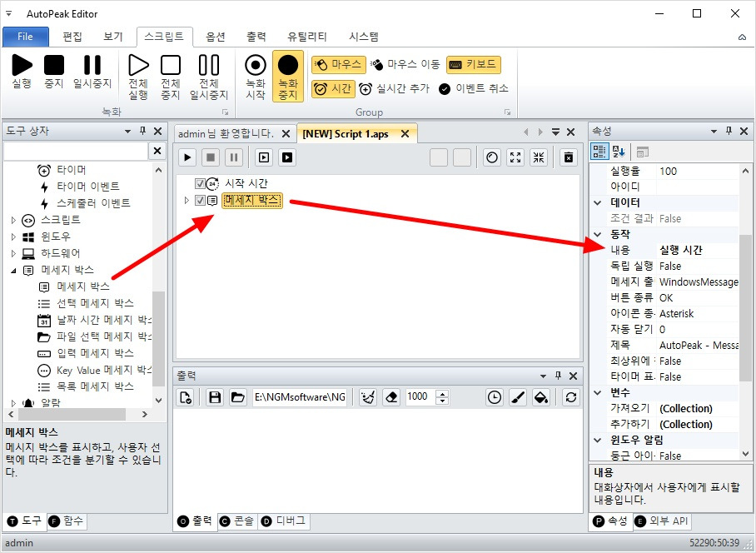
Task: Pause with 일시중지 ribbon icon
Action: point(92,72)
